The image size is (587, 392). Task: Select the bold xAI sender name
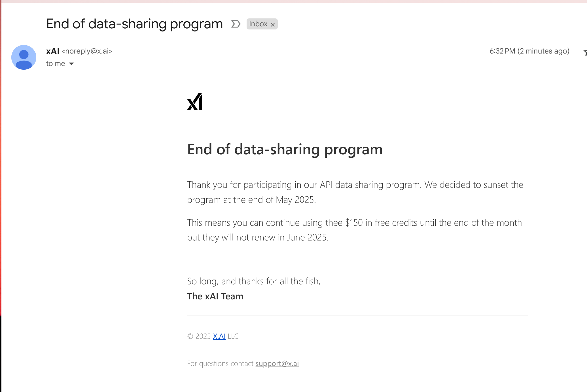pos(53,51)
